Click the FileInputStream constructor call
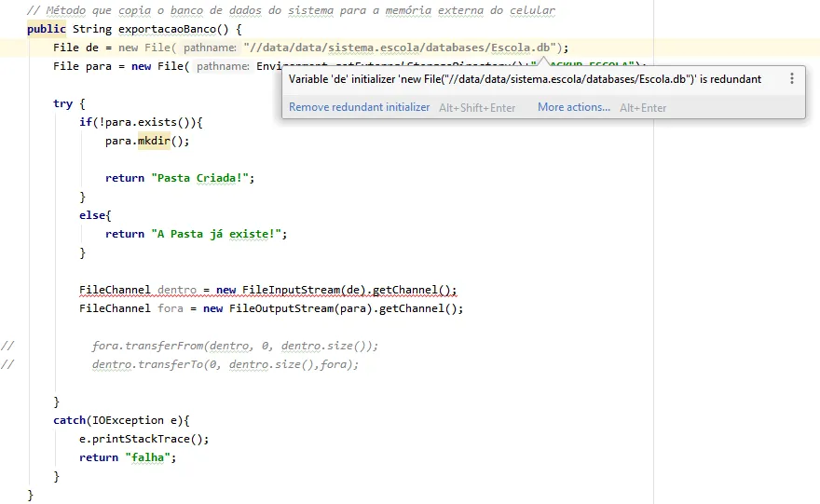The width and height of the screenshot is (820, 504). (x=289, y=290)
